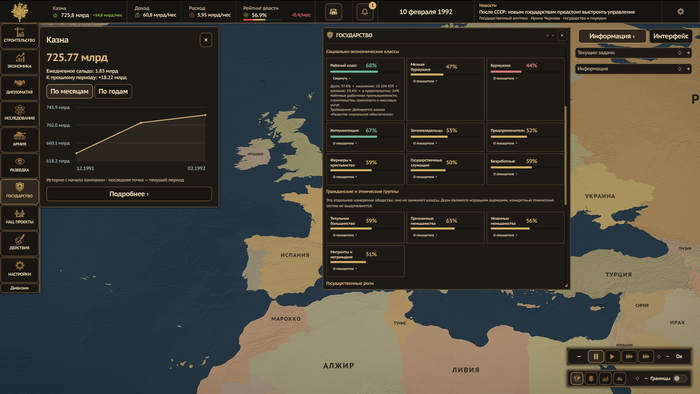This screenshot has width=700, height=394.
Task: Click the leftmost minus on speed panel
Action: click(579, 357)
